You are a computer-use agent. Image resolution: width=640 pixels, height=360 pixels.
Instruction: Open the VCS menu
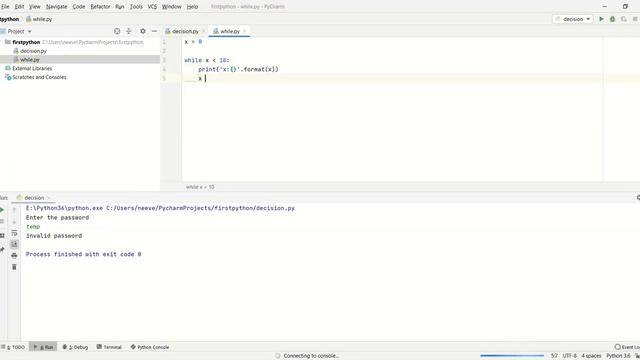click(152, 7)
